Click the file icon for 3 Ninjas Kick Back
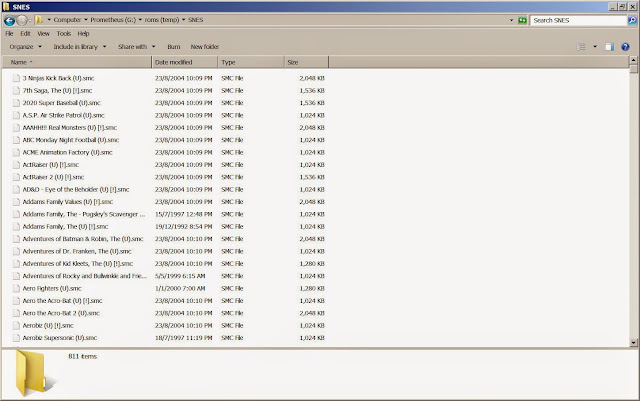 pos(16,78)
